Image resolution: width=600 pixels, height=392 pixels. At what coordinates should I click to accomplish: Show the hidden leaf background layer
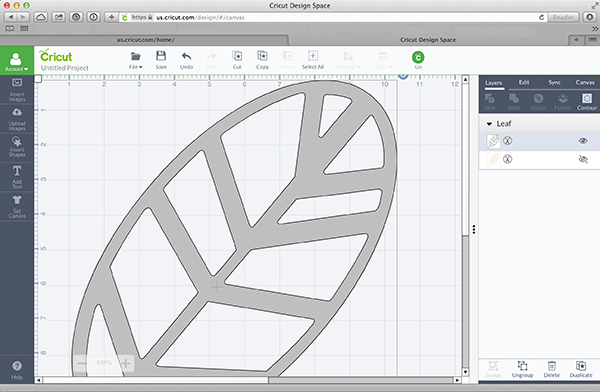coord(583,159)
